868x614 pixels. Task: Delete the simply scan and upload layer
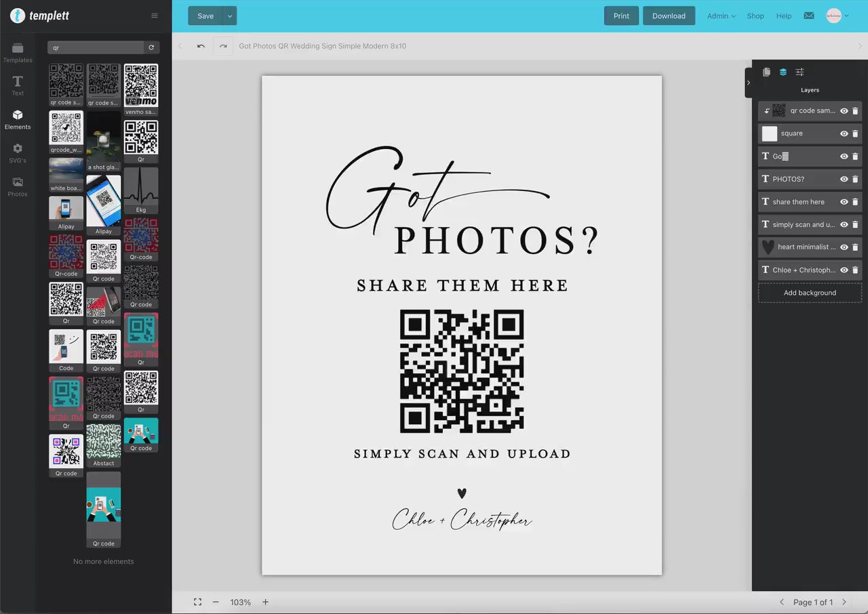click(x=855, y=224)
